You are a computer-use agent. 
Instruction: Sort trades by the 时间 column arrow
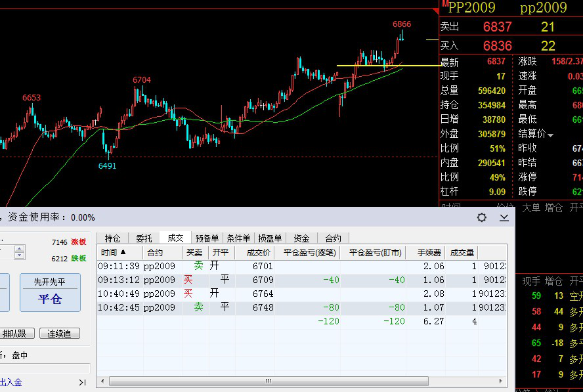[x=123, y=252]
